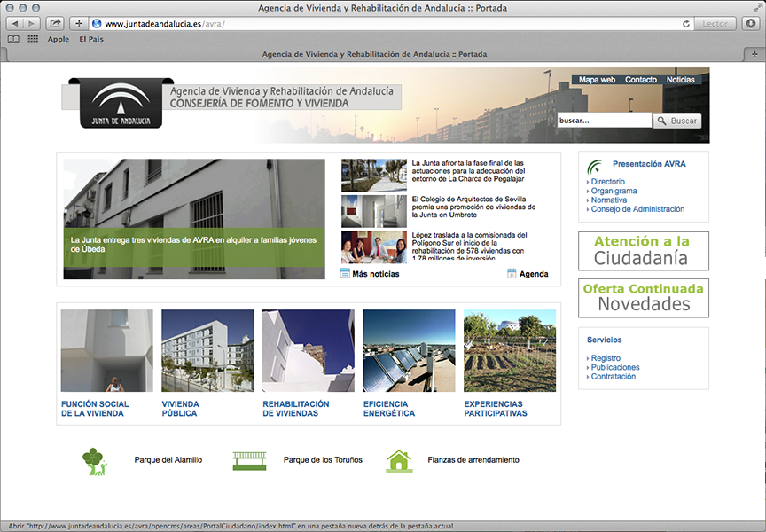Select Contacto in the header menu

[641, 80]
